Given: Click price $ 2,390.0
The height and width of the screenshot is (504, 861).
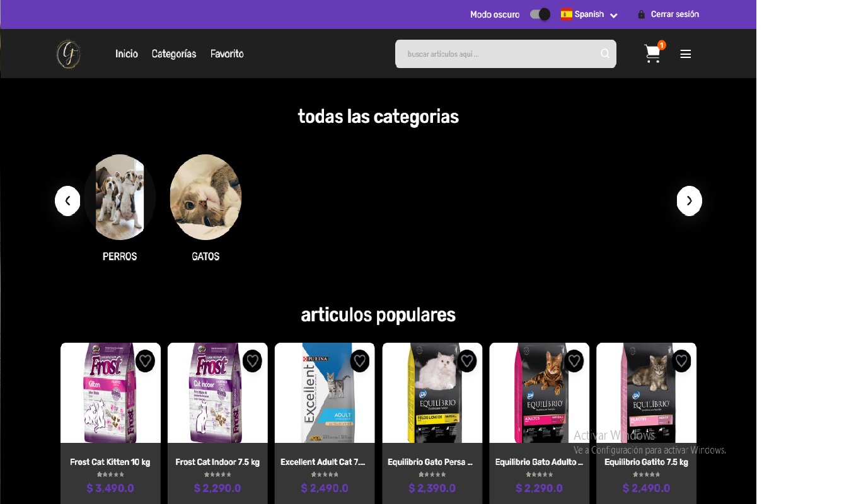Looking at the screenshot, I should (x=432, y=488).
